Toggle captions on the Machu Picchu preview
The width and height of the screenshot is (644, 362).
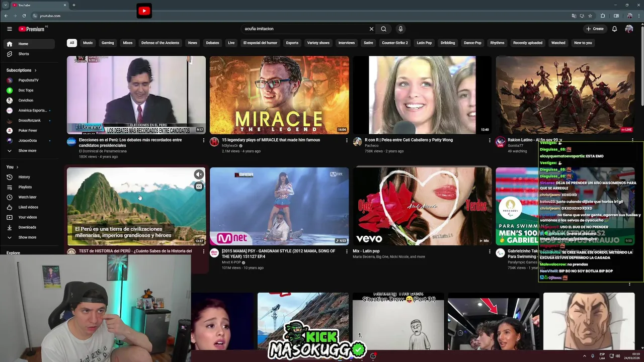(199, 187)
